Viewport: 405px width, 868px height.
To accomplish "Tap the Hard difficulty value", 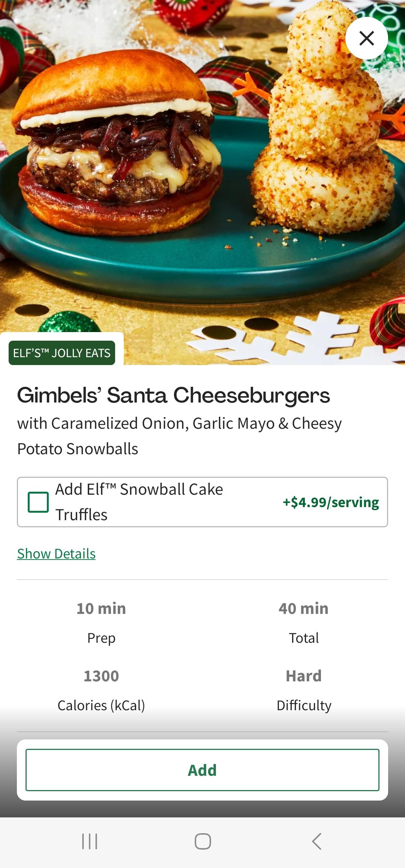I will coord(303,676).
